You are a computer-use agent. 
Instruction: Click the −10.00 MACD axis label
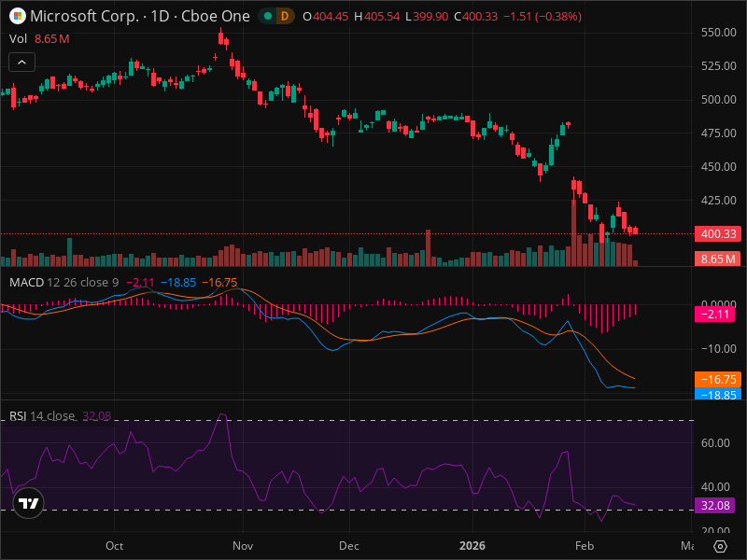pyautogui.click(x=719, y=348)
